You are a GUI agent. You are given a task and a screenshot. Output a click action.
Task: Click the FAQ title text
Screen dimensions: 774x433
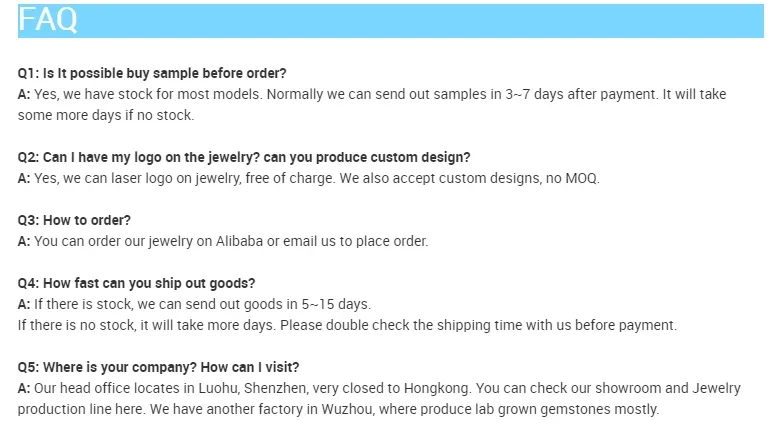[x=48, y=20]
